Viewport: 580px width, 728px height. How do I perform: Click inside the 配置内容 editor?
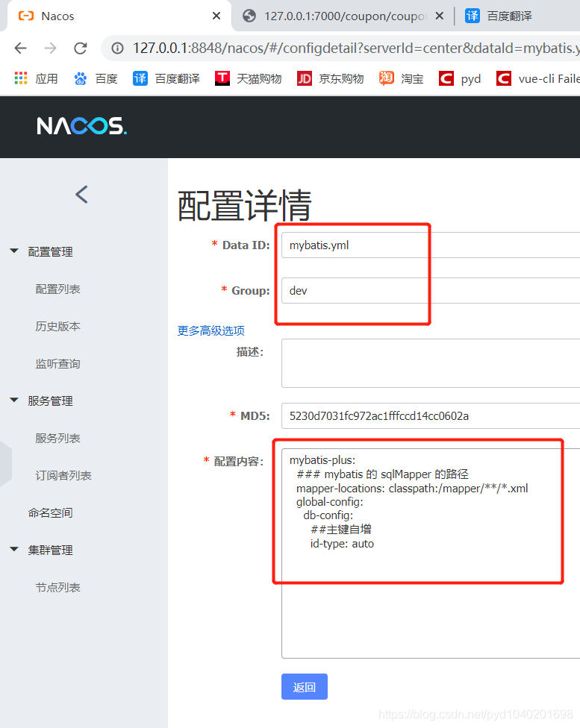point(431,553)
